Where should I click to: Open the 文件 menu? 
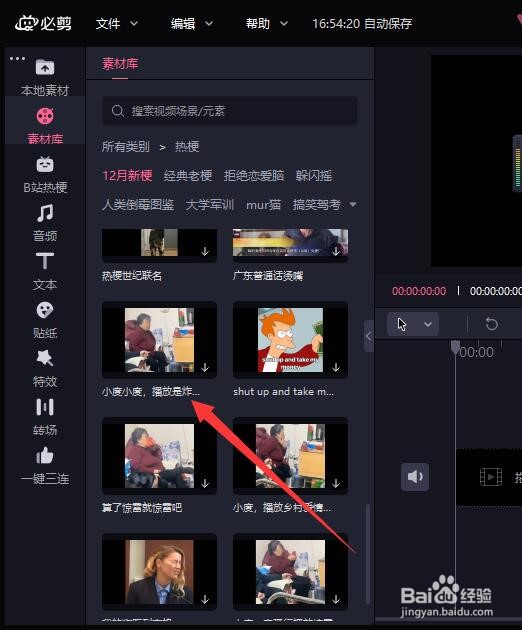coord(117,24)
